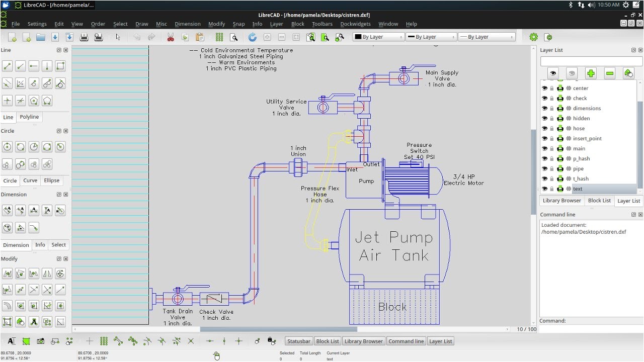The height and width of the screenshot is (362, 644).
Task: Click the green gear preferences icon
Action: point(534,37)
